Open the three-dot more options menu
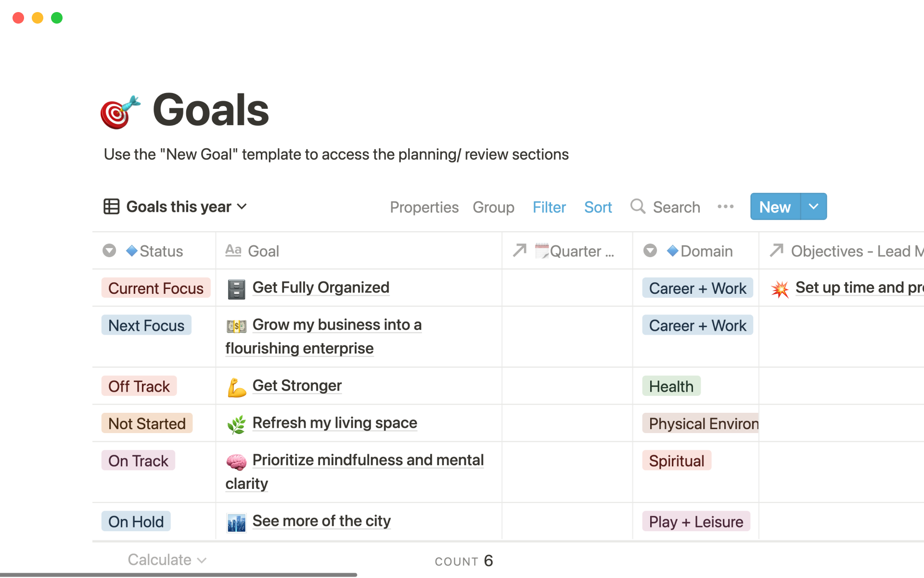Image resolution: width=924 pixels, height=578 pixels. point(725,207)
